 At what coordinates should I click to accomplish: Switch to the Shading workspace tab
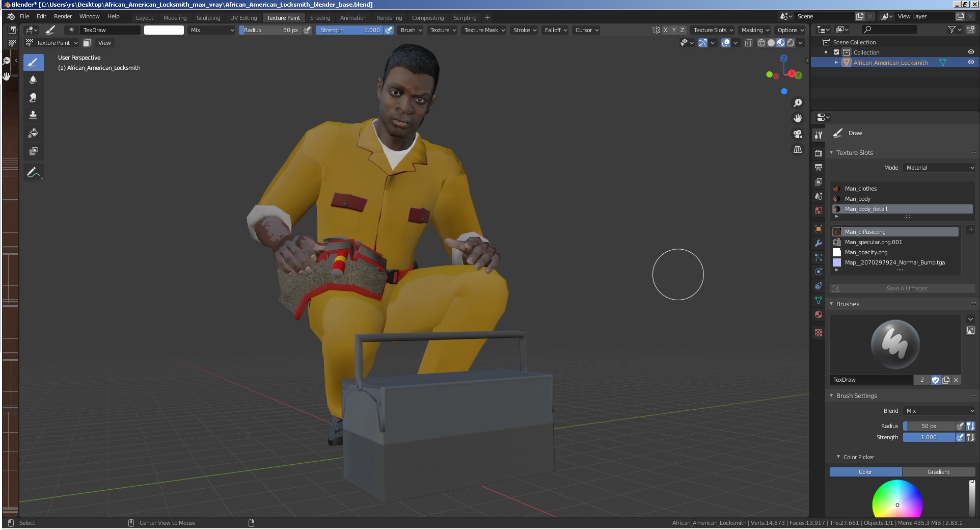(x=320, y=18)
